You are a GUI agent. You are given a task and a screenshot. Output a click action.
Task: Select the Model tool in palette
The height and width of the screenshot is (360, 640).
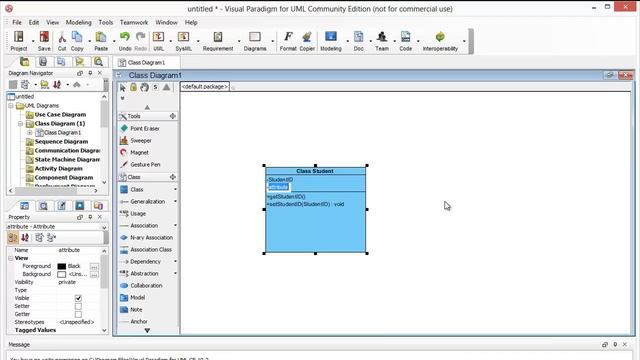click(x=133, y=298)
